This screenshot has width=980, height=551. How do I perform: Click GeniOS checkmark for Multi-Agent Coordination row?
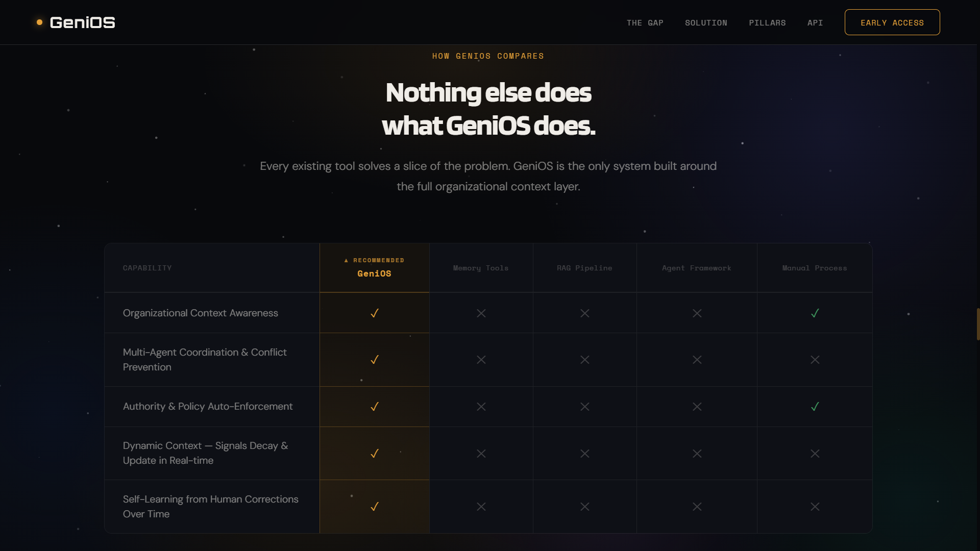374,360
